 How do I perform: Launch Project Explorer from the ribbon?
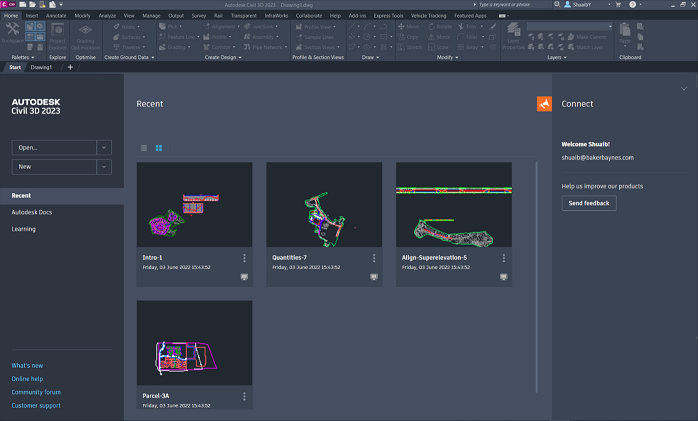57,33
